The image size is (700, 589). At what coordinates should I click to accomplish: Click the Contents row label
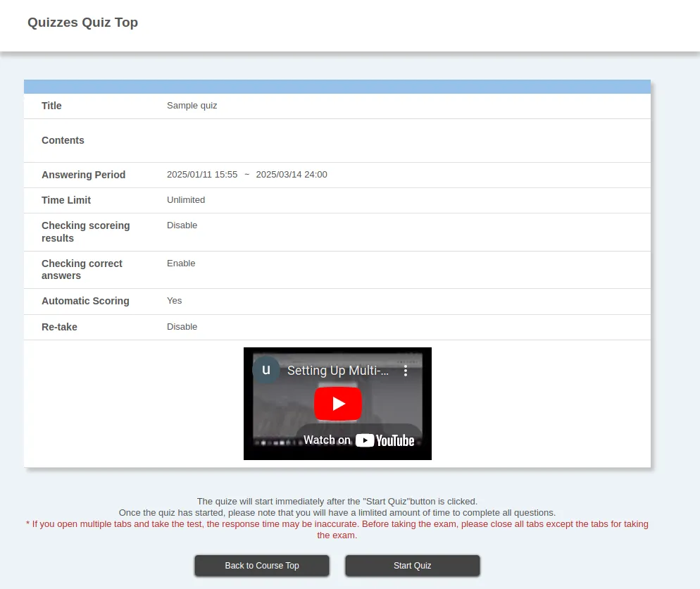tap(63, 140)
